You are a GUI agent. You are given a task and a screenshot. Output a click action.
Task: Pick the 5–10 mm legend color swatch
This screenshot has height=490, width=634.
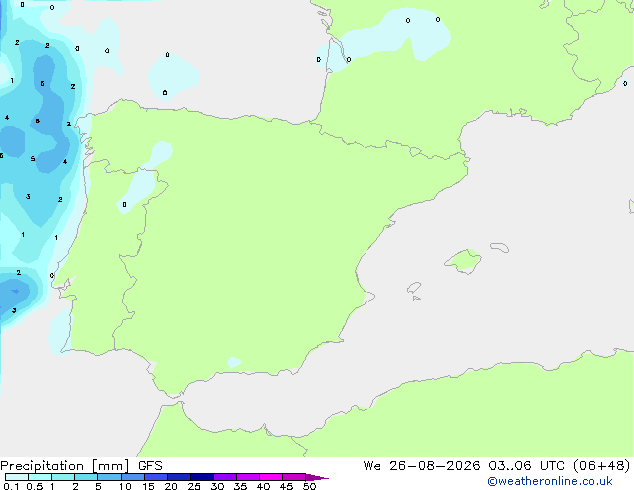pyautogui.click(x=109, y=477)
